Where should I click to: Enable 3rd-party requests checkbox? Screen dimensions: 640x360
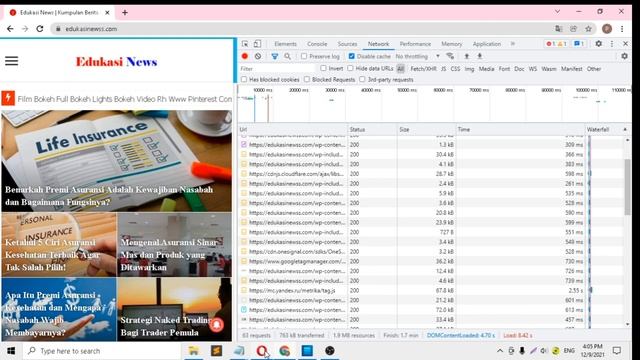[362, 80]
